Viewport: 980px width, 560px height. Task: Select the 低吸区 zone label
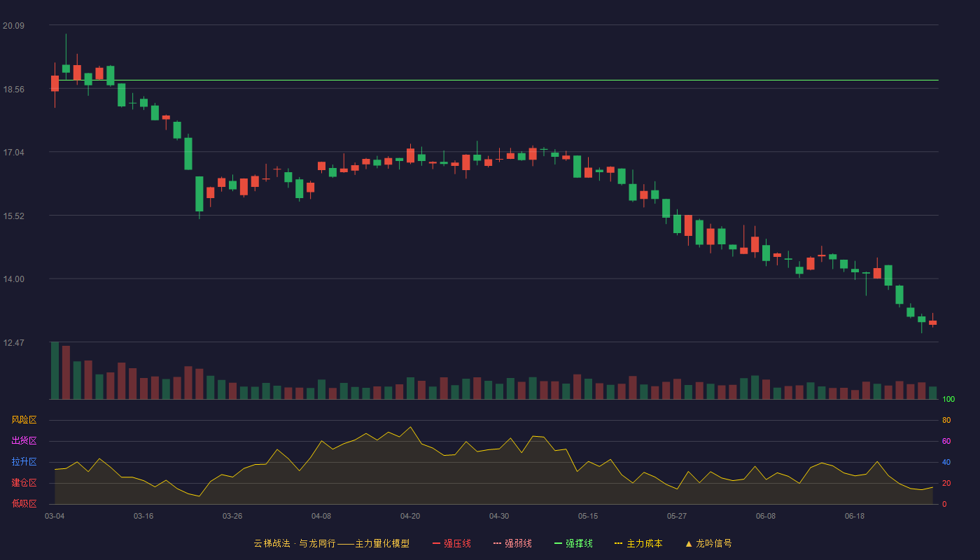(24, 503)
